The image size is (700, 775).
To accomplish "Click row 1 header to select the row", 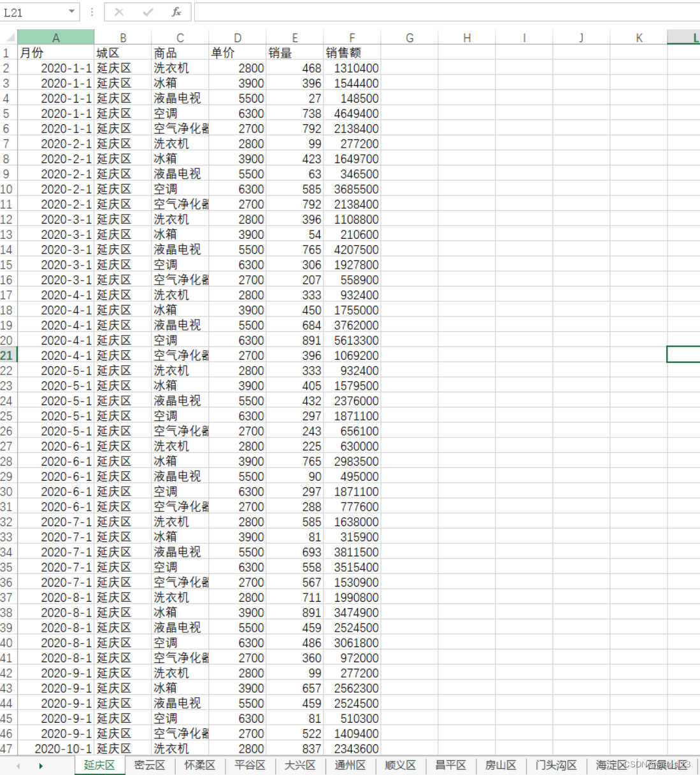I will tap(6, 53).
